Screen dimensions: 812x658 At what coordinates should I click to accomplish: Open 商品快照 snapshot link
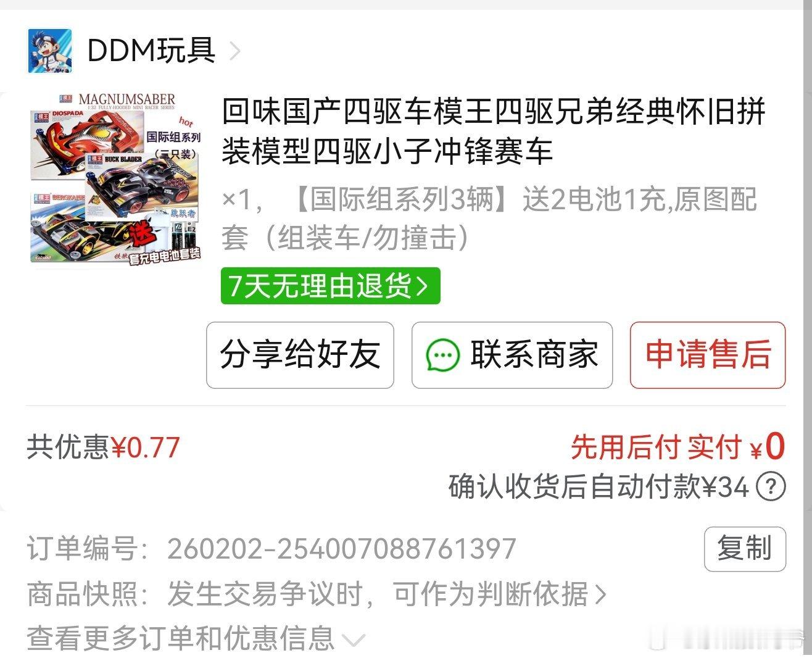click(x=317, y=594)
